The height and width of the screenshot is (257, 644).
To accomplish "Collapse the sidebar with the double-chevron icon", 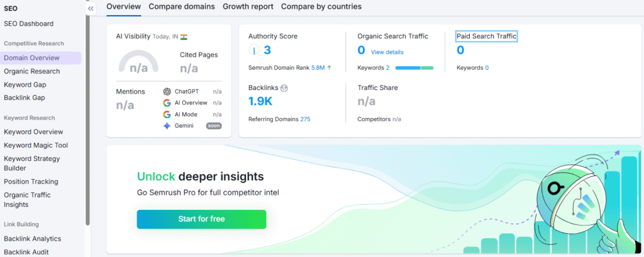I will tap(91, 9).
